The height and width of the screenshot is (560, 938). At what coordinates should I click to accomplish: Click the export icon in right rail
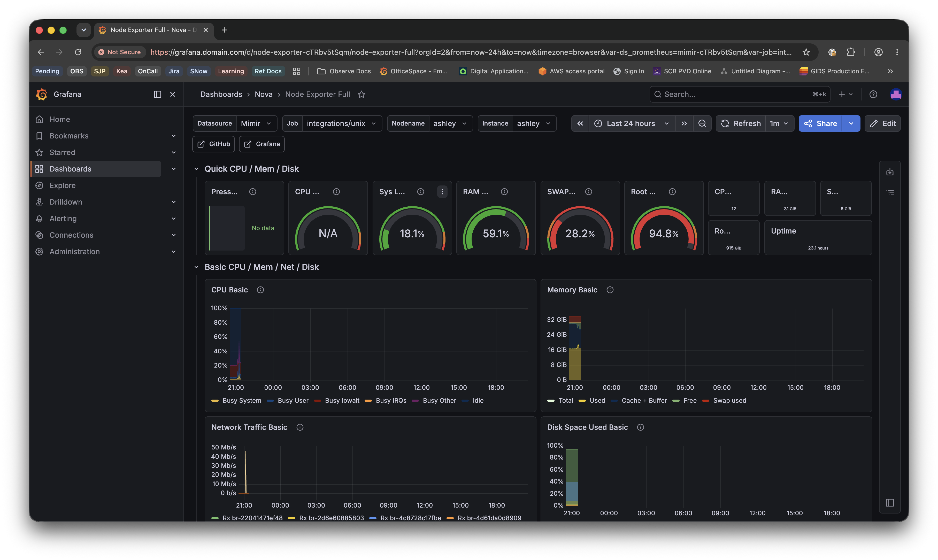[x=890, y=172]
